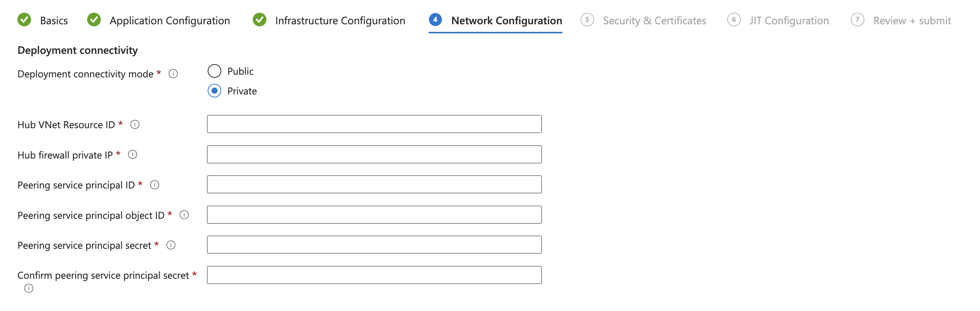This screenshot has height=311, width=980.
Task: Click info icon beside Deployment connectivity mode
Action: click(173, 74)
